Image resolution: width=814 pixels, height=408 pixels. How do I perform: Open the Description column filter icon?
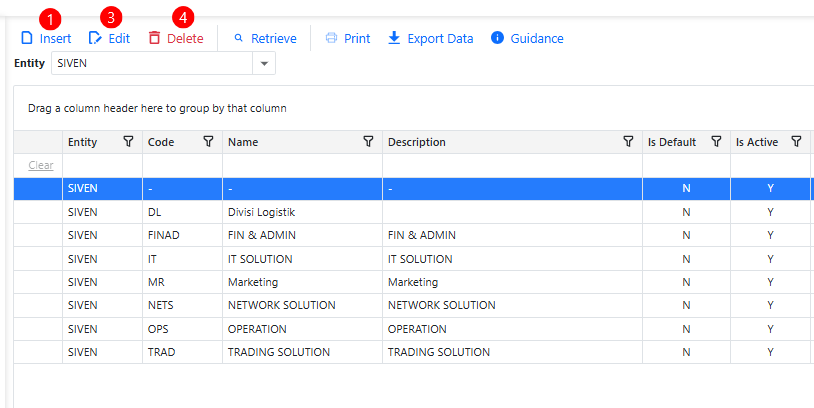(628, 142)
